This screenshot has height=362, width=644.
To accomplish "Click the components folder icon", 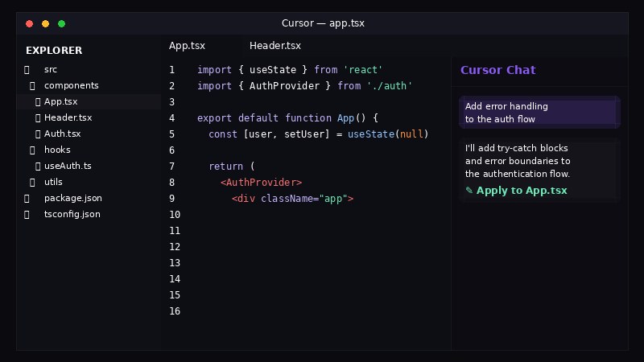I will [x=32, y=86].
